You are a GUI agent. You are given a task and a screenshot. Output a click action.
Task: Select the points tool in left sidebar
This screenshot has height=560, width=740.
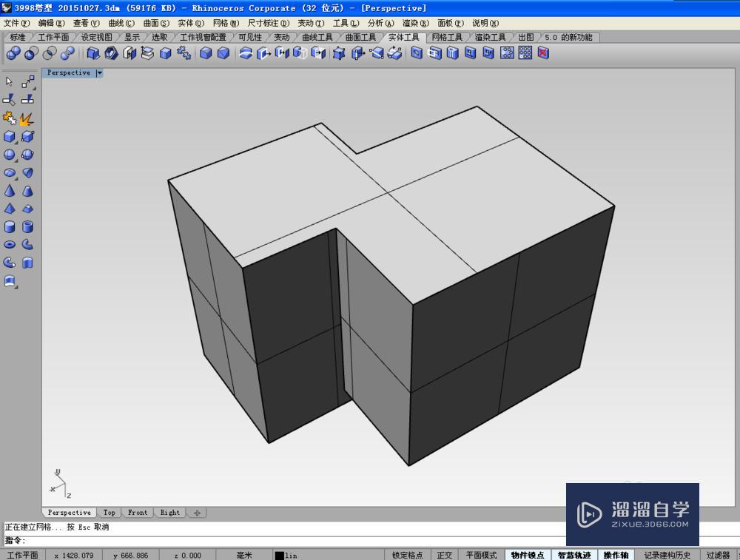click(28, 81)
